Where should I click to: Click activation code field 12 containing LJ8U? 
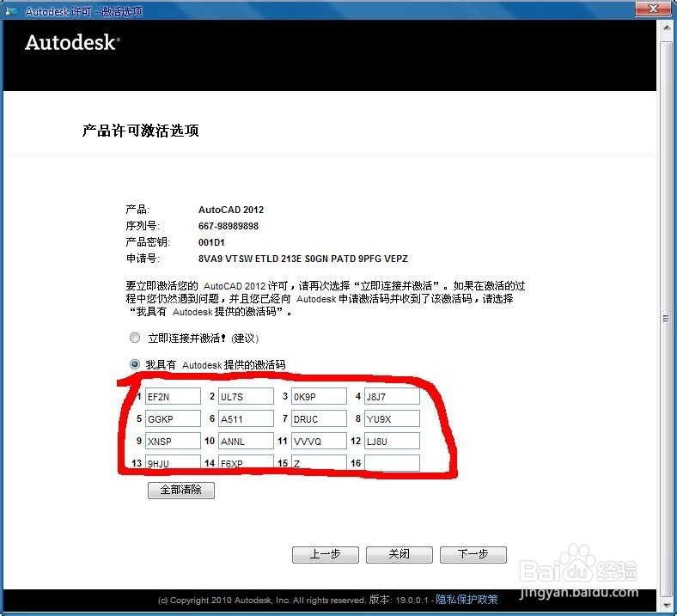point(392,442)
